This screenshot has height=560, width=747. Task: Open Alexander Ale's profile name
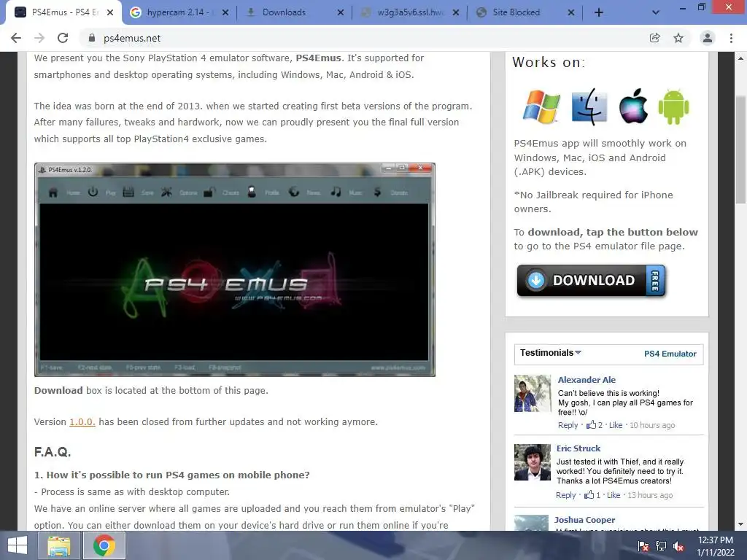587,380
